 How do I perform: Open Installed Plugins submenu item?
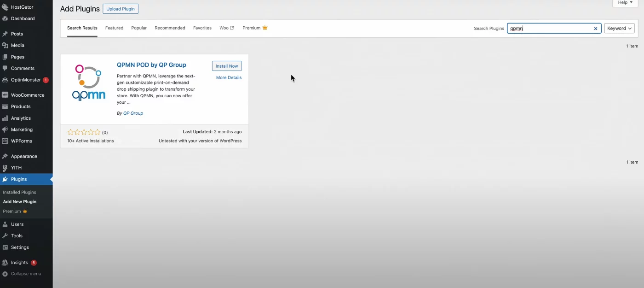(x=19, y=192)
